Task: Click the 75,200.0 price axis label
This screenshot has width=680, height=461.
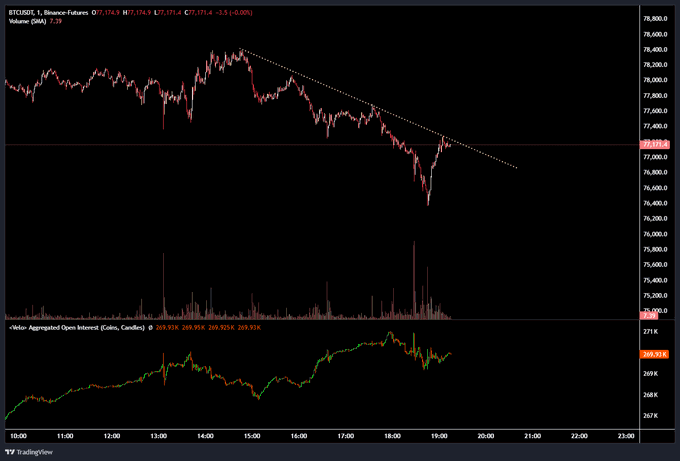Action: tap(655, 295)
